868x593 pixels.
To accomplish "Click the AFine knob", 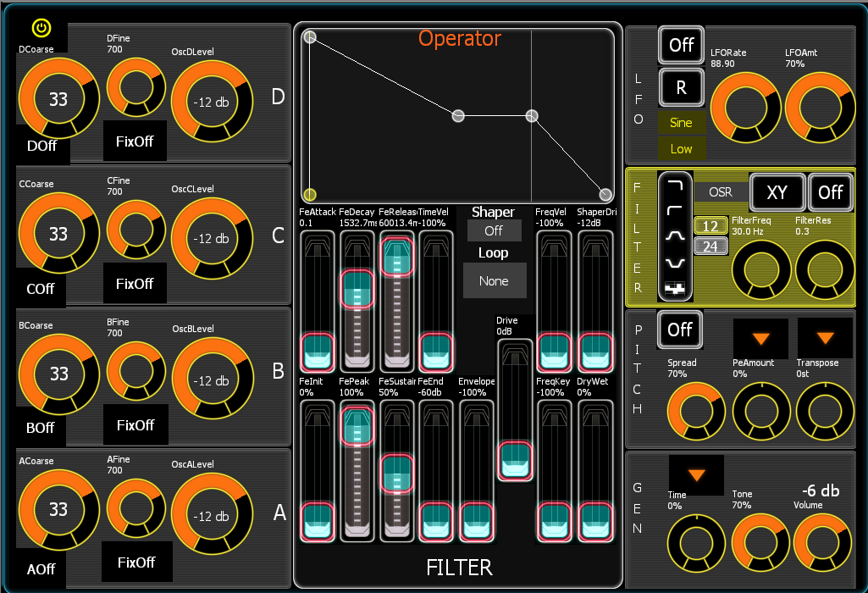I will (x=135, y=508).
